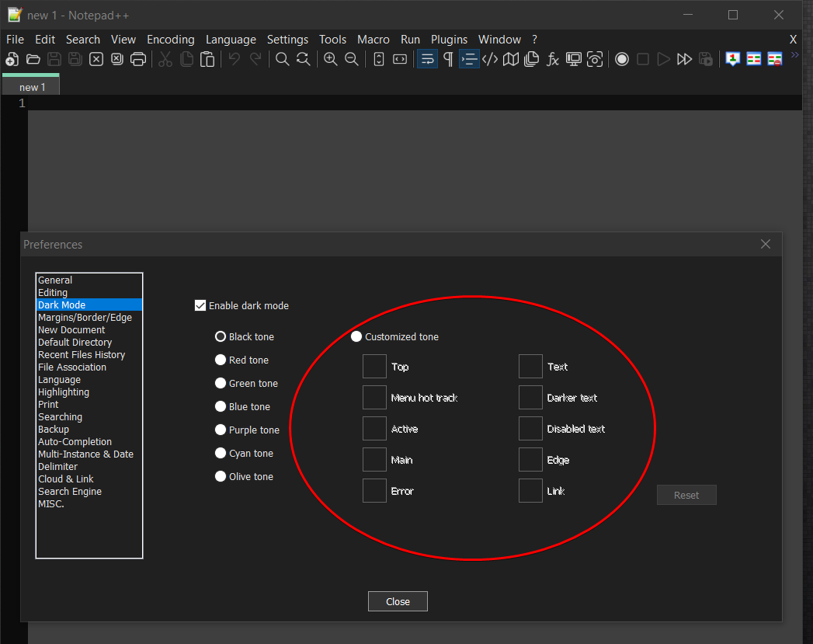813x644 pixels.
Task: Switch to the new 1 document tab
Action: point(33,87)
